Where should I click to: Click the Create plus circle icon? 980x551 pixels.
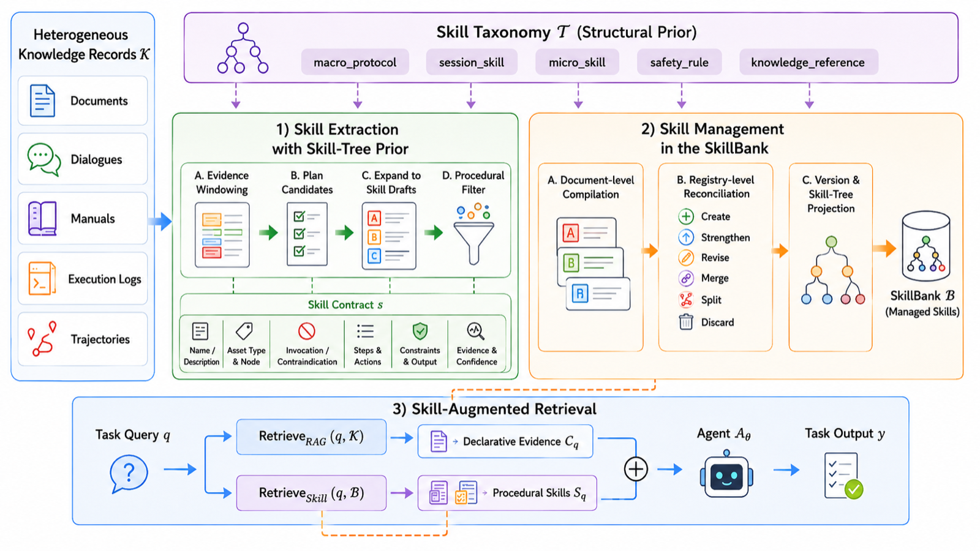coord(686,216)
